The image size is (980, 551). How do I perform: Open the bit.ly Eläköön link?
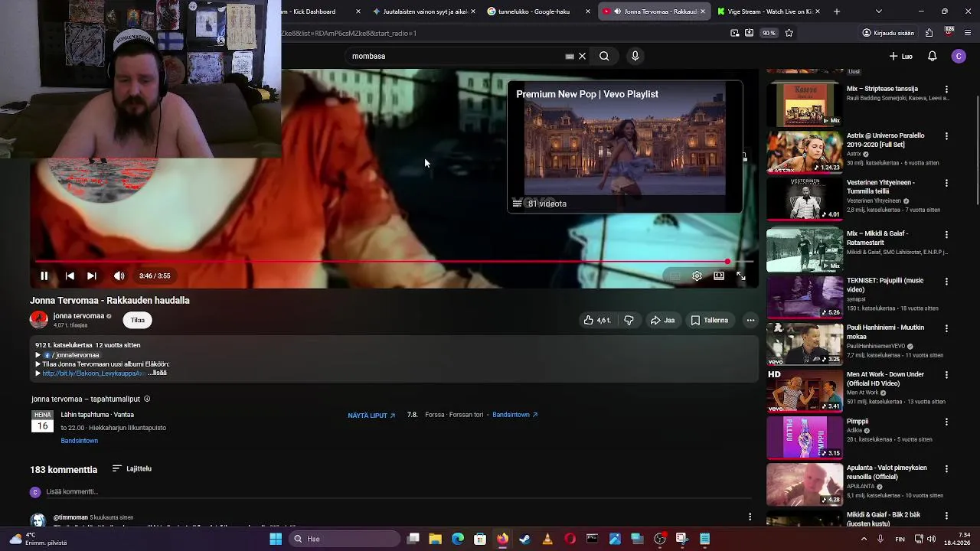(93, 373)
